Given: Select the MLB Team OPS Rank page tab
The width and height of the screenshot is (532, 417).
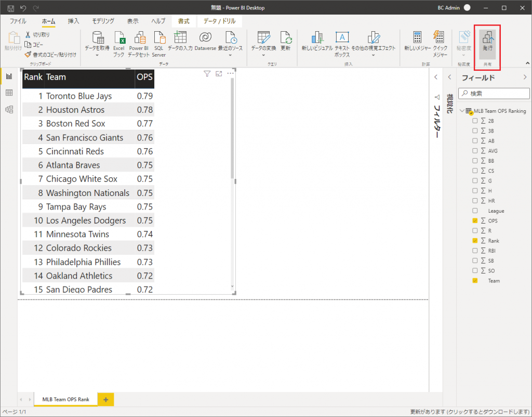Looking at the screenshot, I should coord(66,400).
